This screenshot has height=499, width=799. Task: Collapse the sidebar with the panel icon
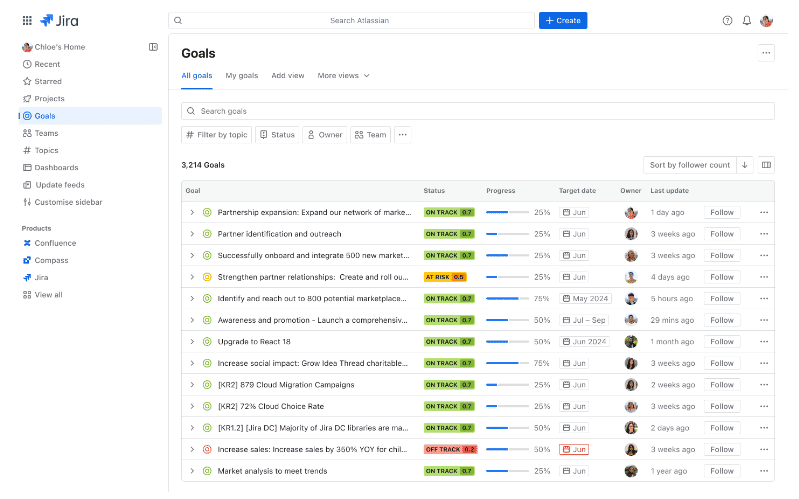tap(153, 47)
